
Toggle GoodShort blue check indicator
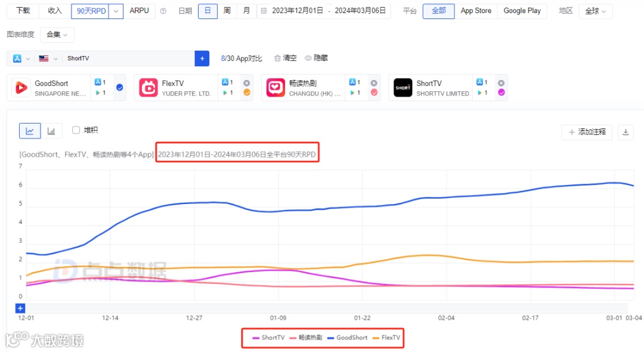tap(119, 87)
